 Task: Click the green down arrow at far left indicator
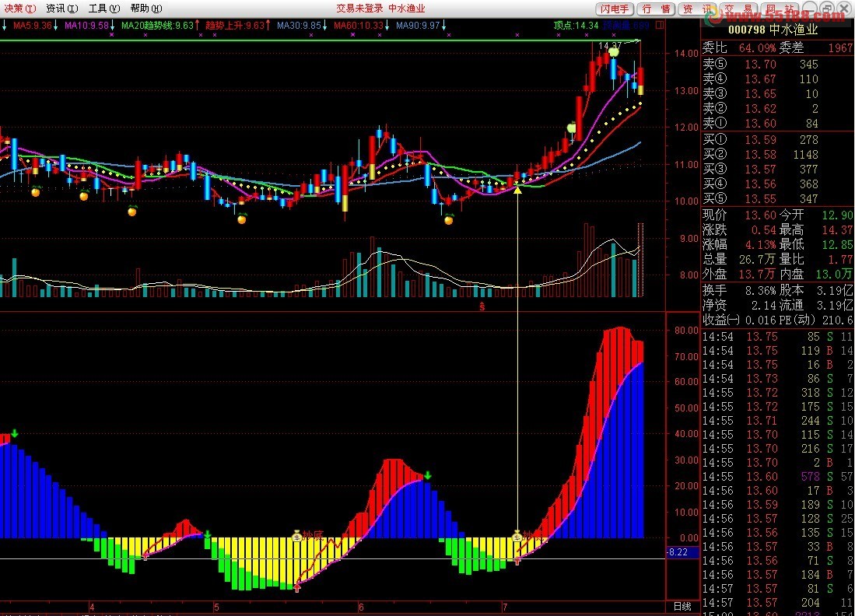(x=14, y=434)
